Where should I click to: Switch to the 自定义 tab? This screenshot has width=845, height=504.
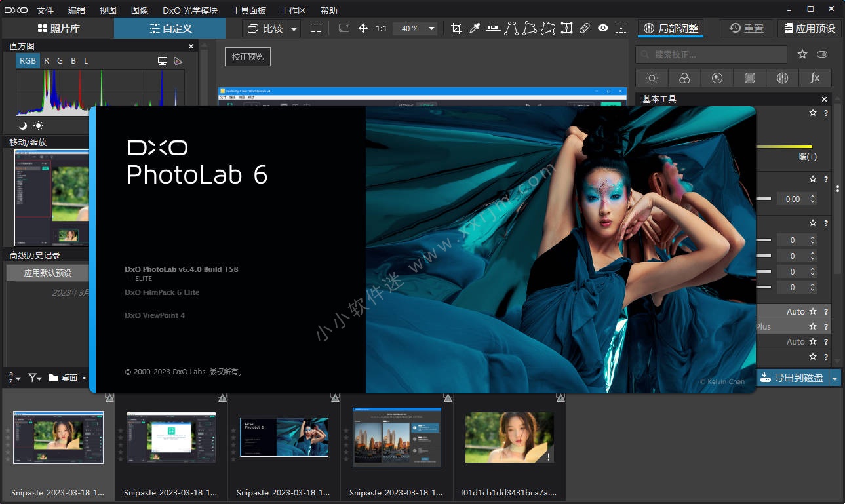170,28
